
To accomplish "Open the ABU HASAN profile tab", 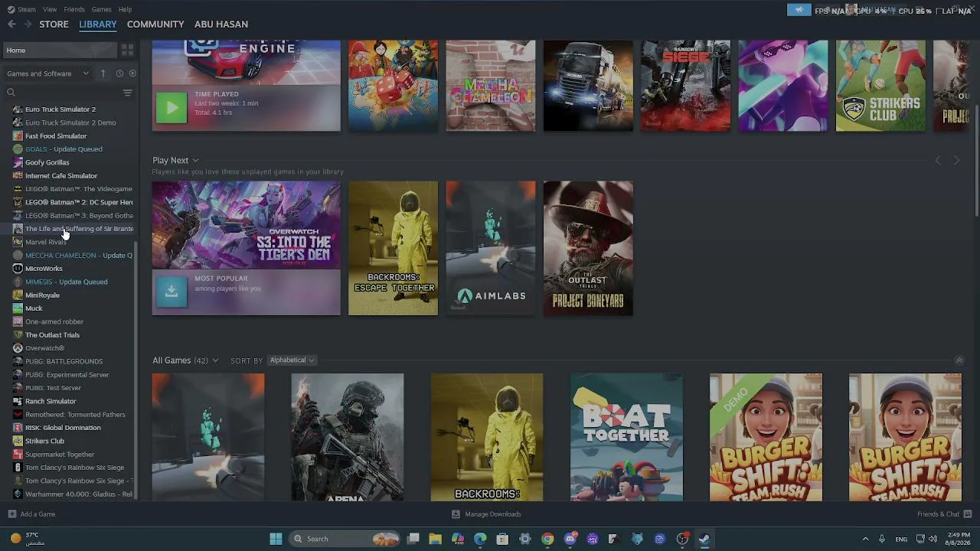I will coord(221,24).
